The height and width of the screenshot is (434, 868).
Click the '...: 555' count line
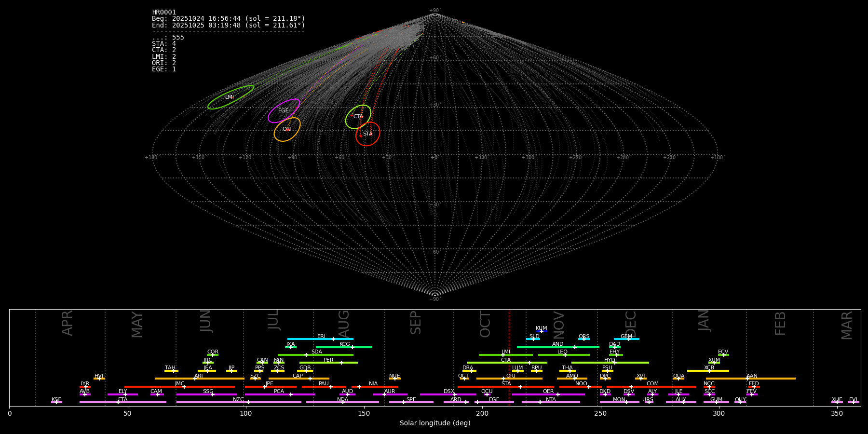coord(168,38)
